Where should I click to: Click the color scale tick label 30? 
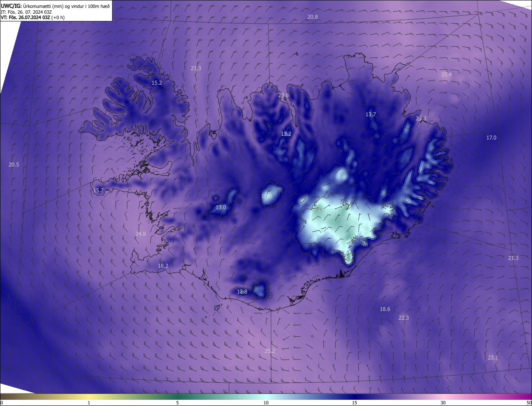pyautogui.click(x=443, y=403)
